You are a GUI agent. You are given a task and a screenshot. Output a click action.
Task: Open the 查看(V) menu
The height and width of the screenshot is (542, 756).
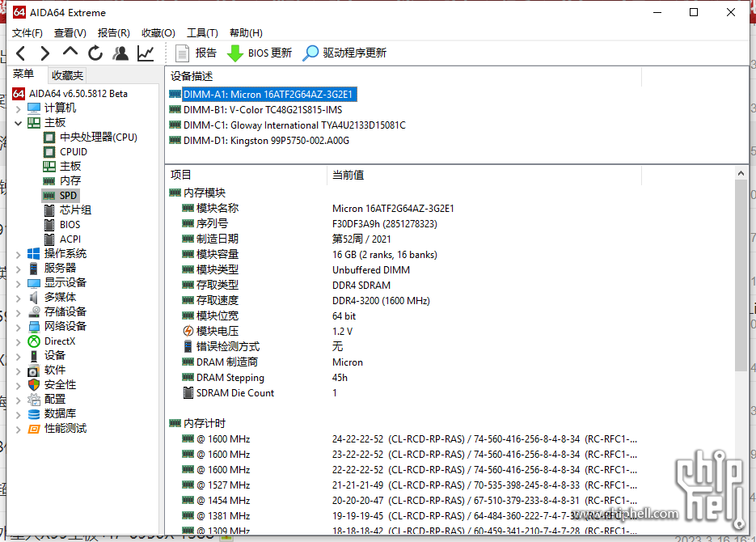[x=70, y=33]
